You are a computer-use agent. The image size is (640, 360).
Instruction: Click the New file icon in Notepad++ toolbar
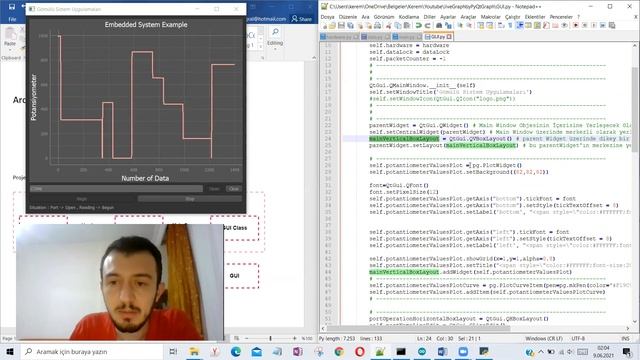(x=324, y=25)
